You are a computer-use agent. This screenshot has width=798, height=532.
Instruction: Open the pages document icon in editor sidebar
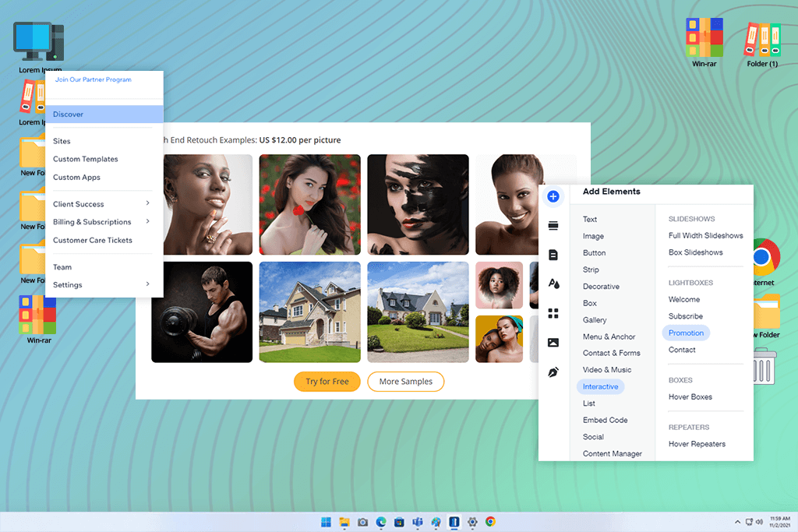[553, 255]
